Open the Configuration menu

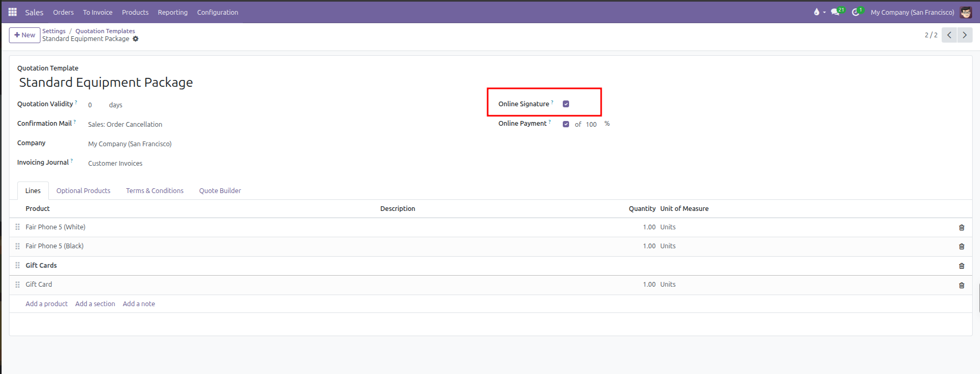point(218,12)
